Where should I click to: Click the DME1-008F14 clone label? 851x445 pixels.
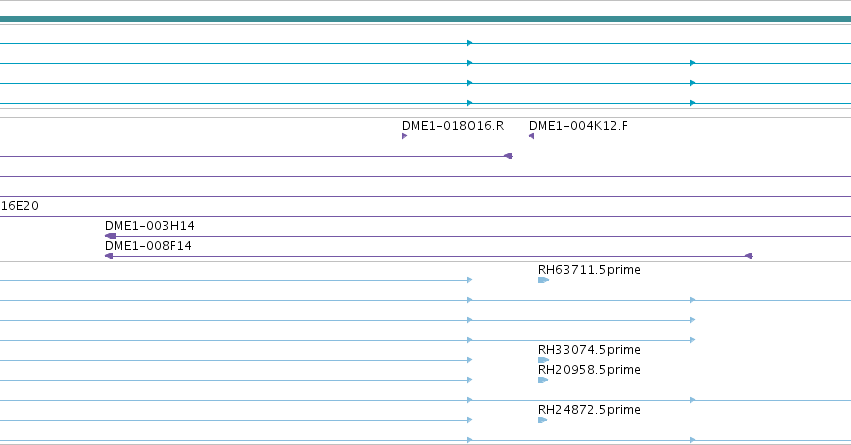pos(148,246)
